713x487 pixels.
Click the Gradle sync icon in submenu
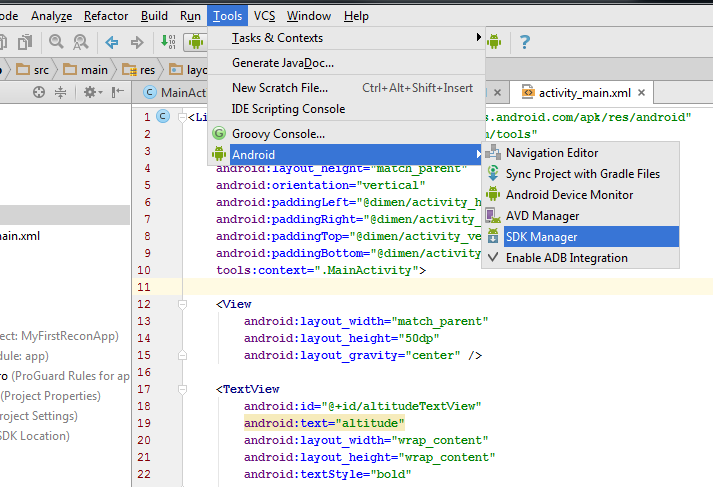(x=493, y=173)
